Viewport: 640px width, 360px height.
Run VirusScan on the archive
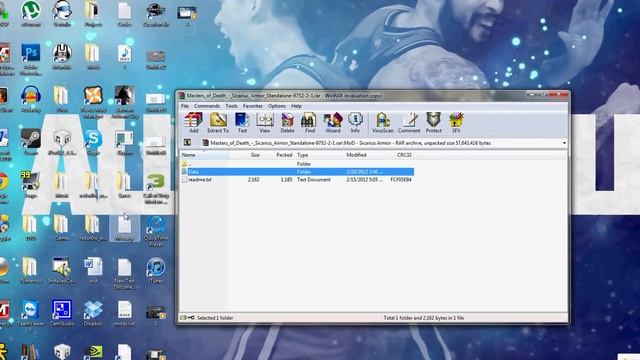pyautogui.click(x=383, y=123)
